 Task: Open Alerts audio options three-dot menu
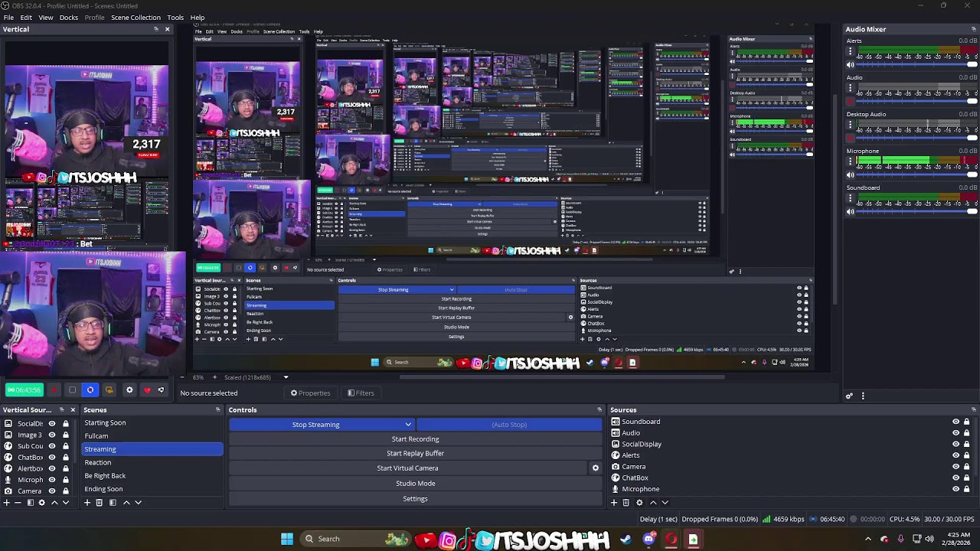850,52
